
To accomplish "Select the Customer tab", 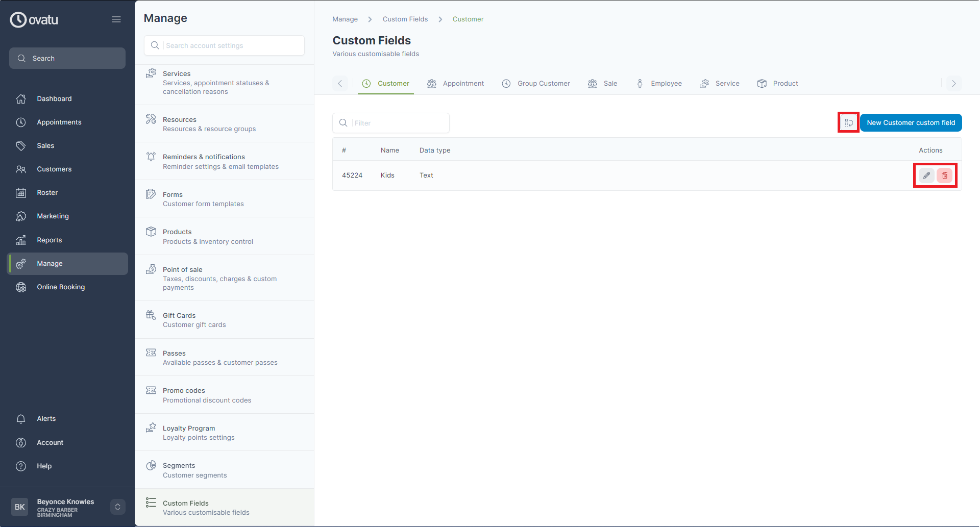I will click(x=386, y=83).
